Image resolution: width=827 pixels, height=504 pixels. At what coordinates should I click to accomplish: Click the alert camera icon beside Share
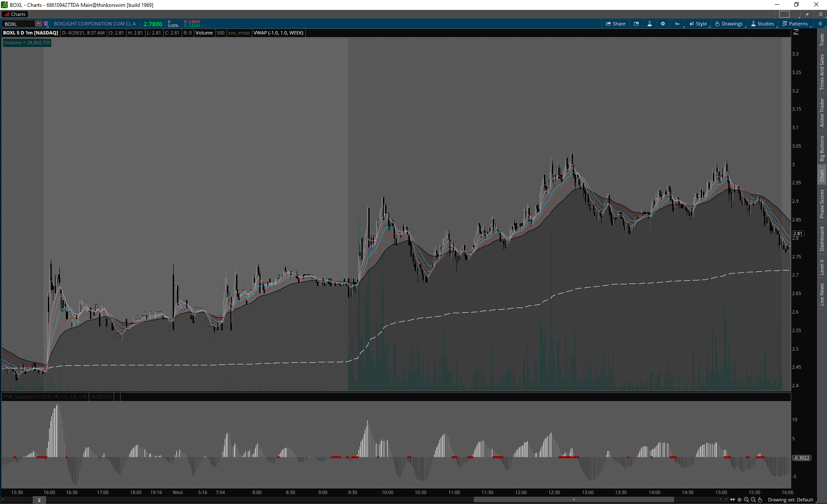tap(636, 24)
